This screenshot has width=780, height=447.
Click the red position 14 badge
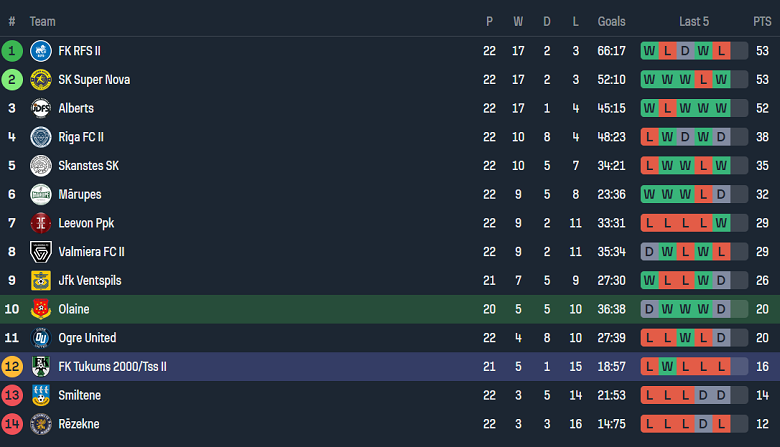[x=12, y=424]
